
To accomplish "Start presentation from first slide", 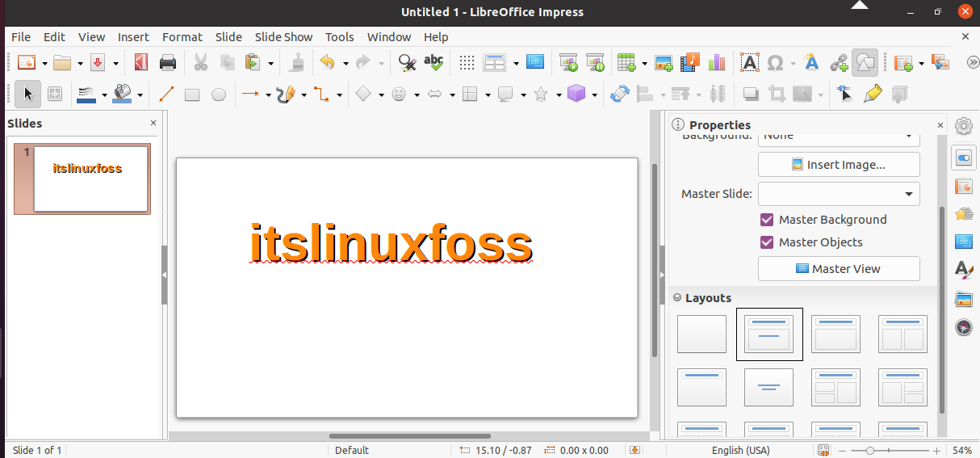I will coord(568,62).
